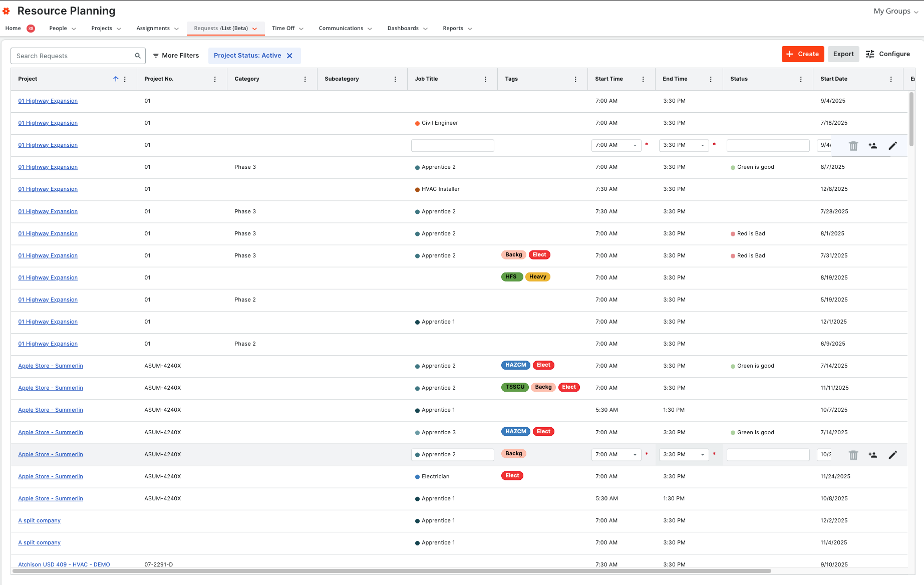Open the Time Off menu
This screenshot has width=924, height=585.
tap(287, 29)
